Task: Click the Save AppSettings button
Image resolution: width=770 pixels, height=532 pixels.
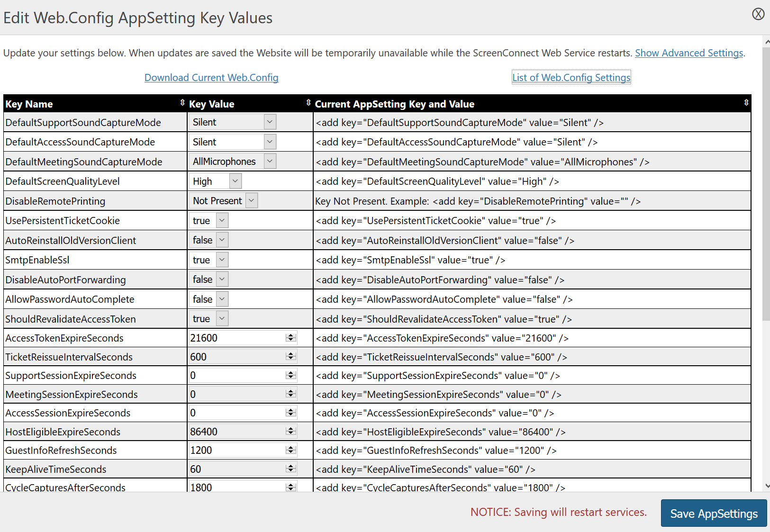Action: tap(714, 514)
